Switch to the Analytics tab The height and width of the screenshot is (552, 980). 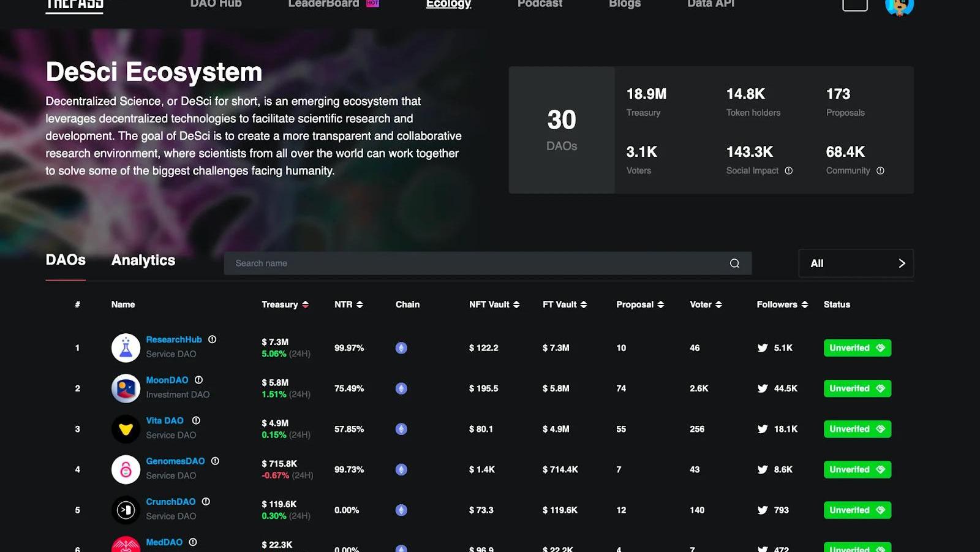143,260
